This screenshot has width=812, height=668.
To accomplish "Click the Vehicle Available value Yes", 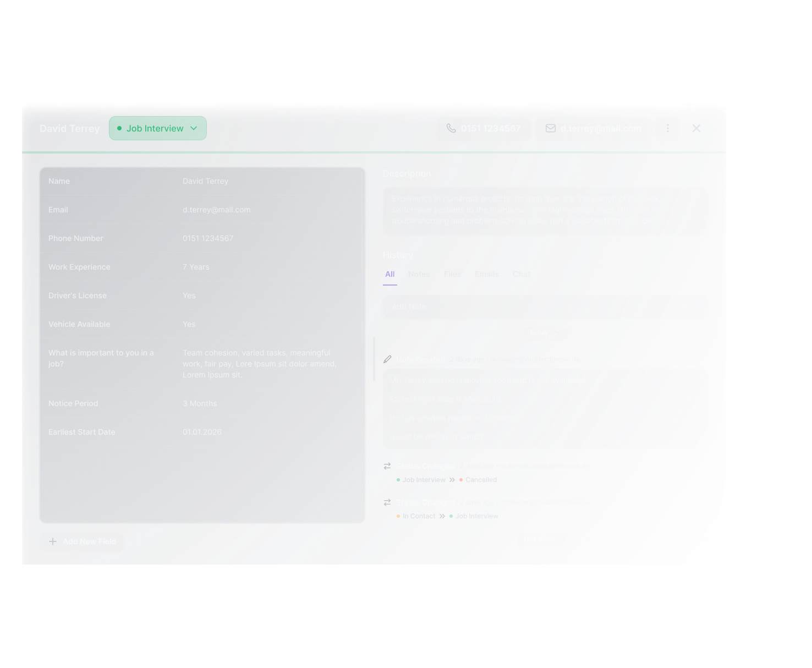I will (189, 324).
